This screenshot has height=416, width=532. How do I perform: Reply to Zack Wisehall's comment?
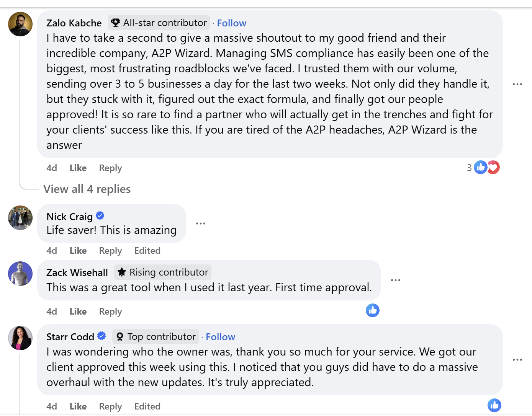pos(110,312)
